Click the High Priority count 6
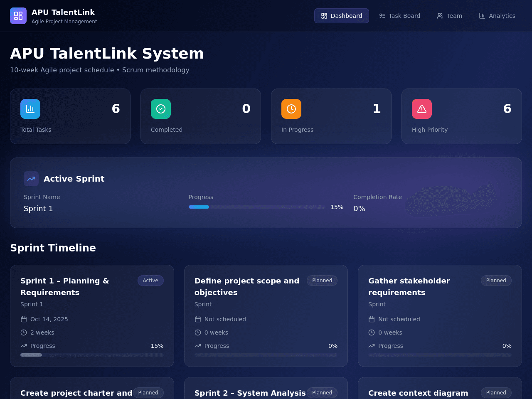Screen dimensions: 532x399 [x=507, y=109]
